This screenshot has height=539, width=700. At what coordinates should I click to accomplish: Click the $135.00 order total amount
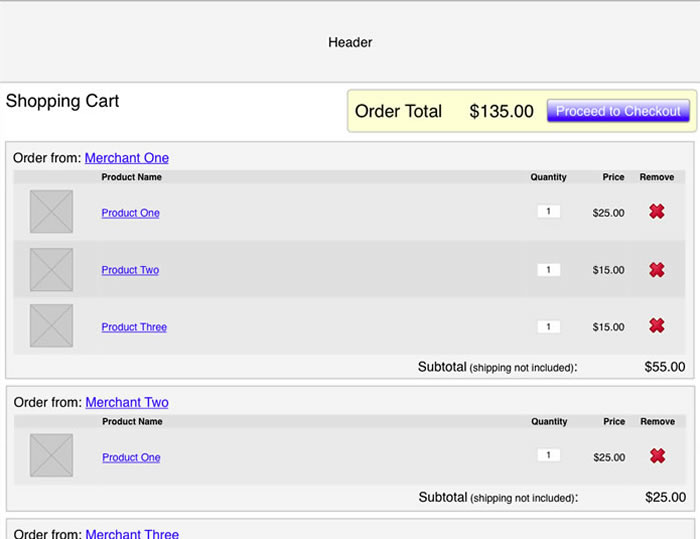click(501, 111)
